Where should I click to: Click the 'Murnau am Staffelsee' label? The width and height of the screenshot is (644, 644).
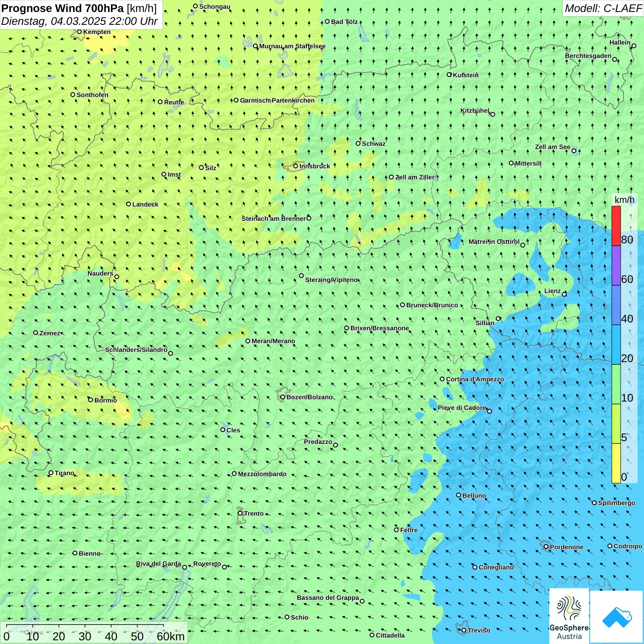point(292,46)
